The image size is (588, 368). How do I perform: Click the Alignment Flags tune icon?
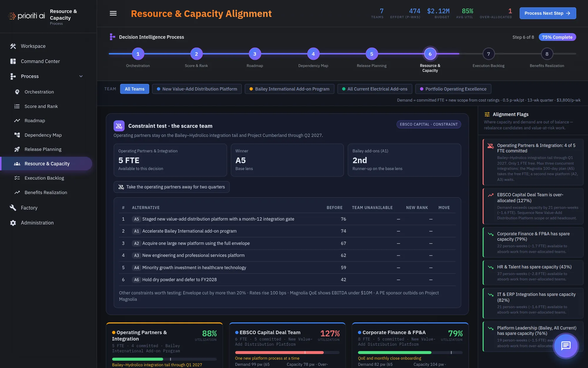coord(487,114)
